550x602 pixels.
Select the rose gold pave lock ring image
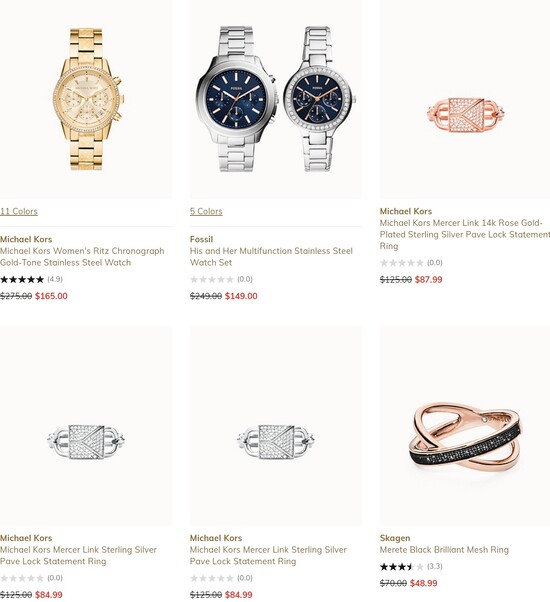click(465, 99)
